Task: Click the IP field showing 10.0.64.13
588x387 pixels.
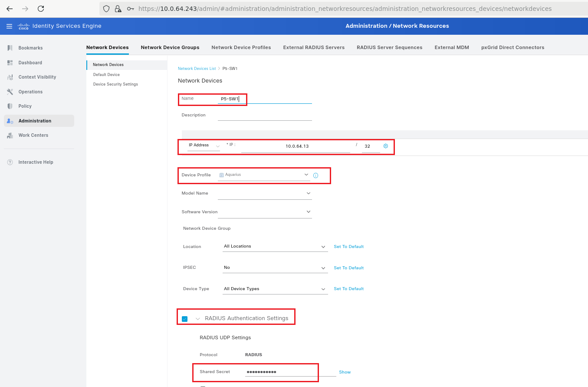Action: coord(296,146)
